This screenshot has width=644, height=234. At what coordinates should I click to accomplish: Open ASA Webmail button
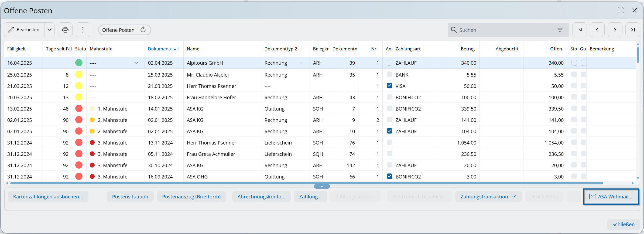tap(611, 197)
